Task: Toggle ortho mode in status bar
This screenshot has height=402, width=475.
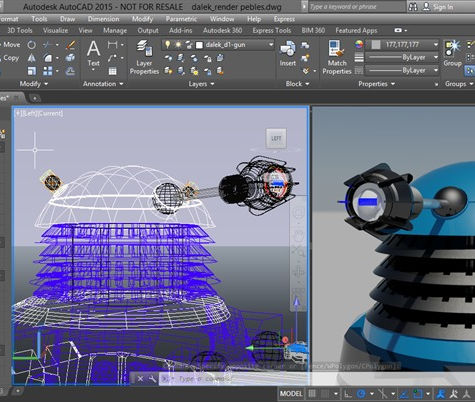Action: click(348, 394)
